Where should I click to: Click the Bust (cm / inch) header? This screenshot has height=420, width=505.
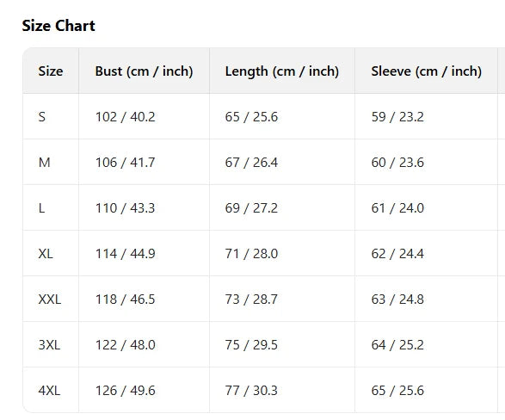click(x=144, y=71)
